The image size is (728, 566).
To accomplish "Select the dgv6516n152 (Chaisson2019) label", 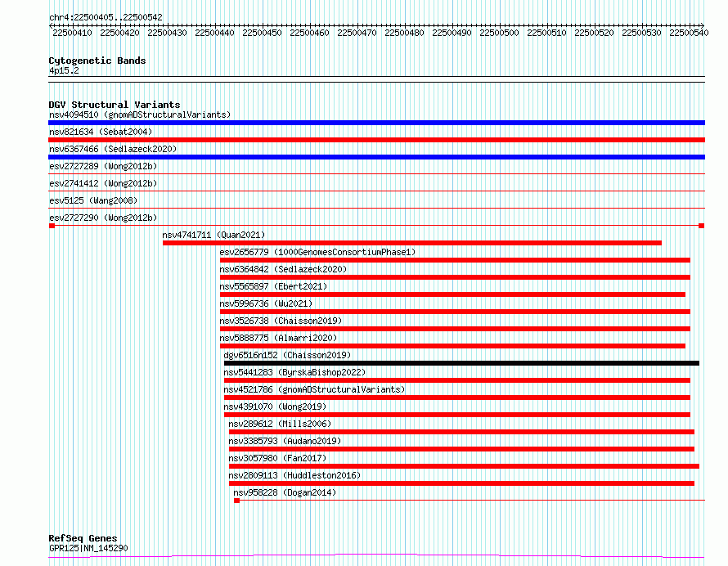I will pyautogui.click(x=287, y=355).
